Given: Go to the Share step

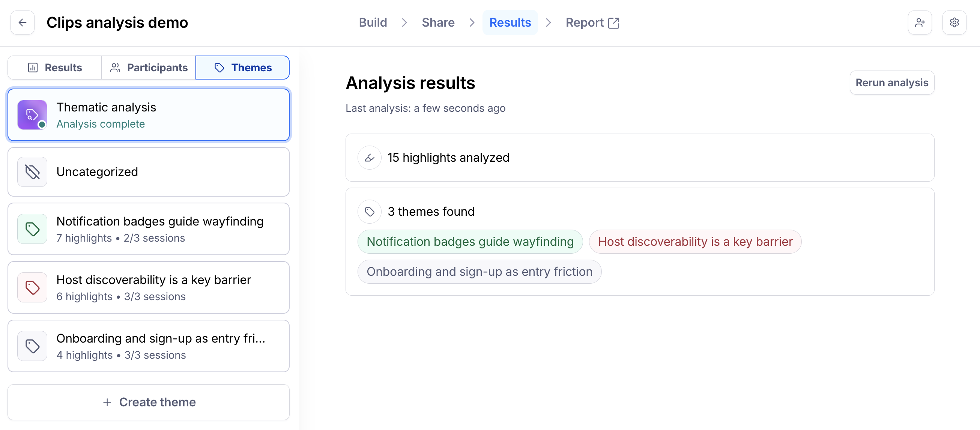Looking at the screenshot, I should coord(438,23).
